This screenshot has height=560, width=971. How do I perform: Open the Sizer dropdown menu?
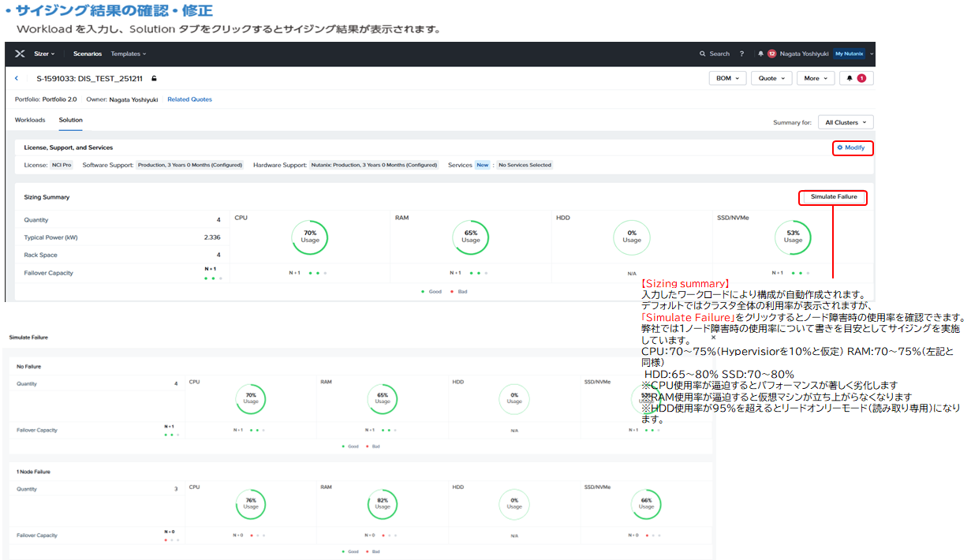(x=44, y=54)
